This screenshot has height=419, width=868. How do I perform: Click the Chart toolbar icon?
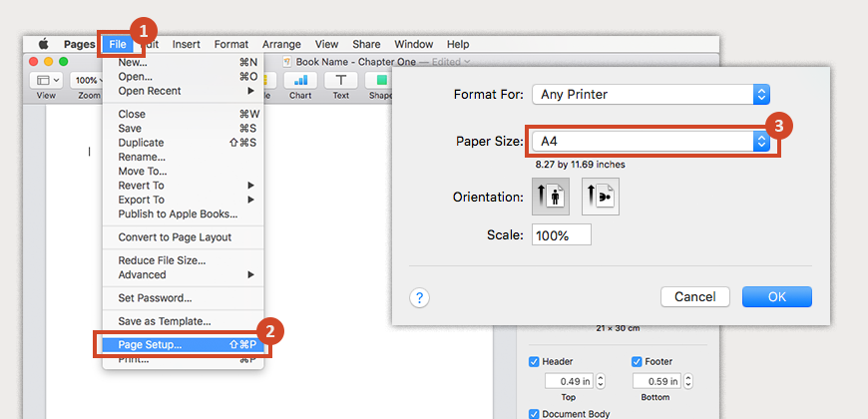(300, 80)
